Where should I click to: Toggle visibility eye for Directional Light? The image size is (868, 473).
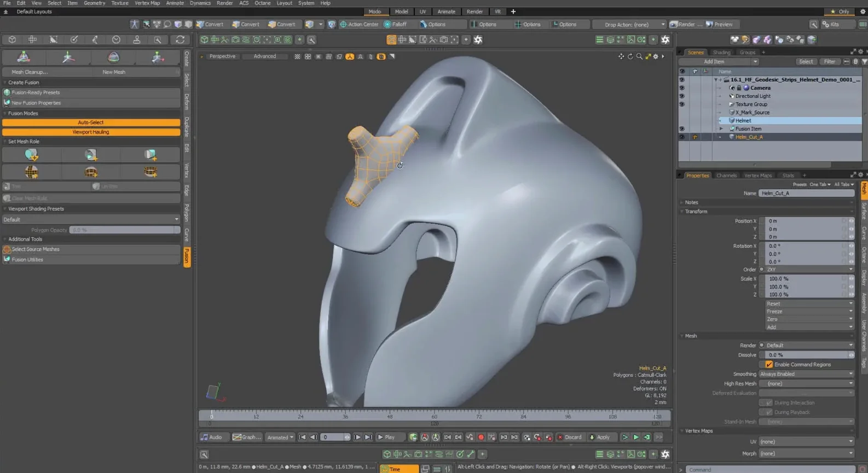pos(682,96)
